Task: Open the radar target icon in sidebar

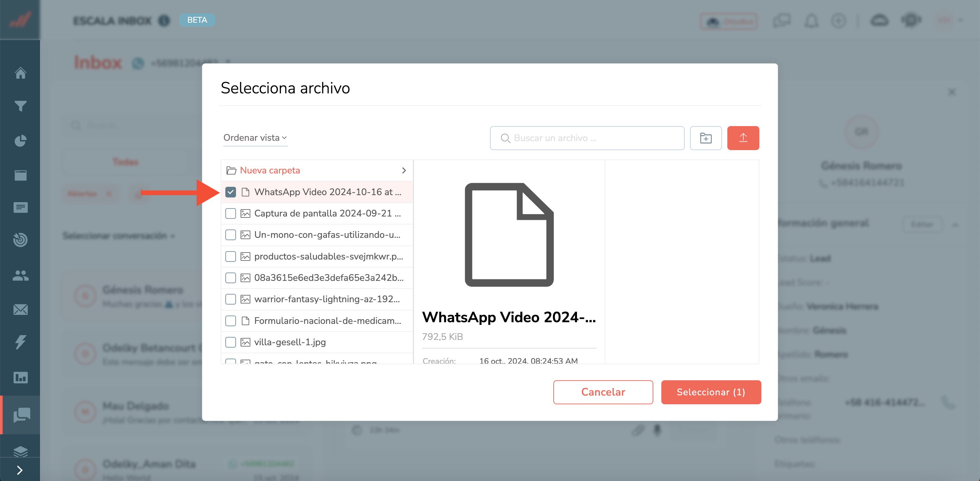Action: [21, 239]
